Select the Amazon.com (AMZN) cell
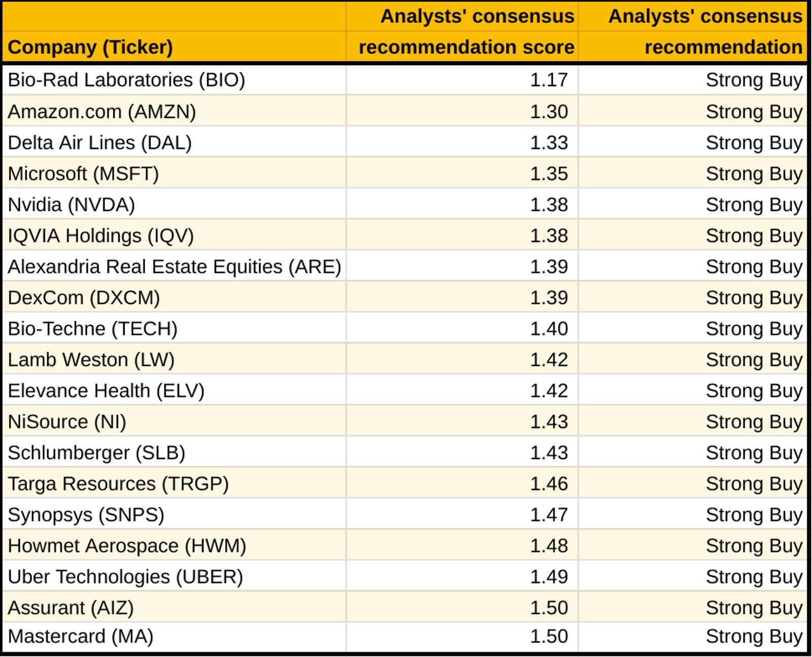Image resolution: width=812 pixels, height=657 pixels. pos(102,112)
